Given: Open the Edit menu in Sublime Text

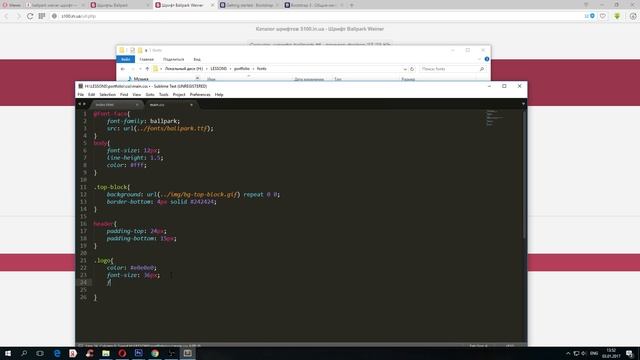Looking at the screenshot, I should tap(91, 95).
